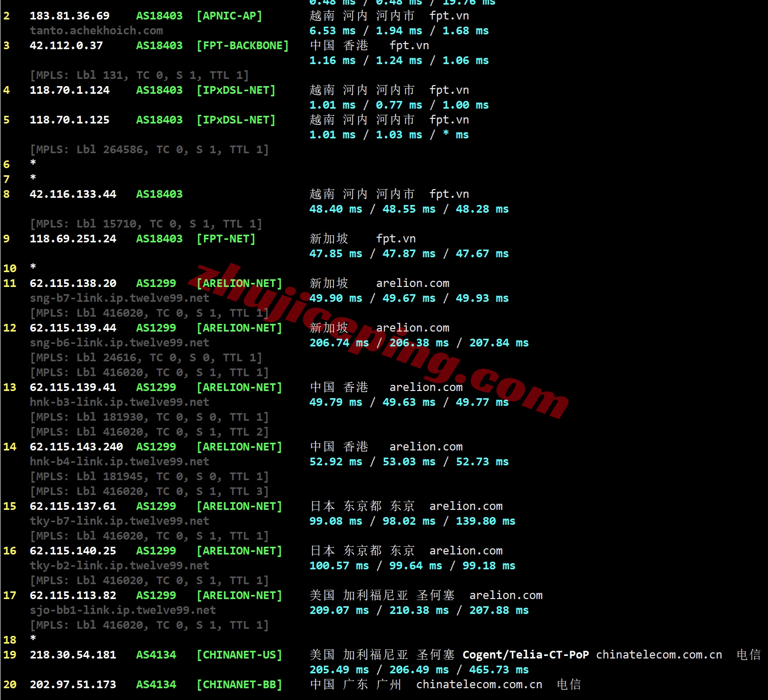This screenshot has width=768, height=700.
Task: Select the [CHINANET-BB] label
Action: pyautogui.click(x=239, y=685)
